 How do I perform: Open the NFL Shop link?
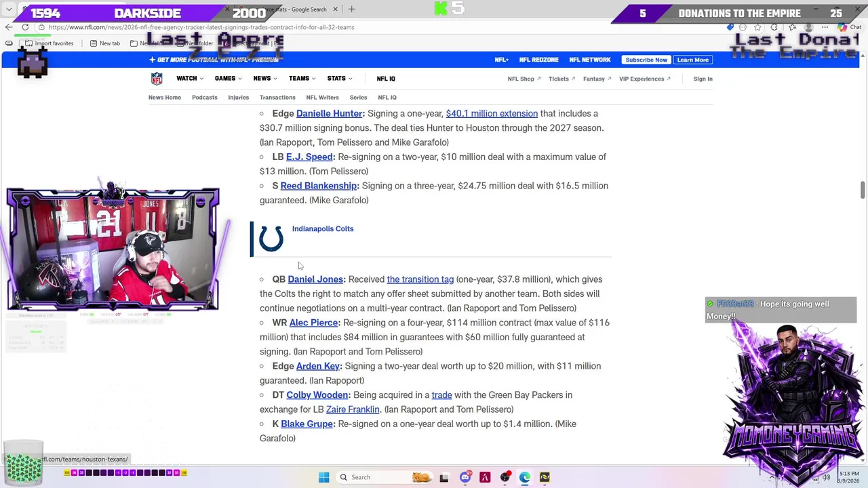524,79
